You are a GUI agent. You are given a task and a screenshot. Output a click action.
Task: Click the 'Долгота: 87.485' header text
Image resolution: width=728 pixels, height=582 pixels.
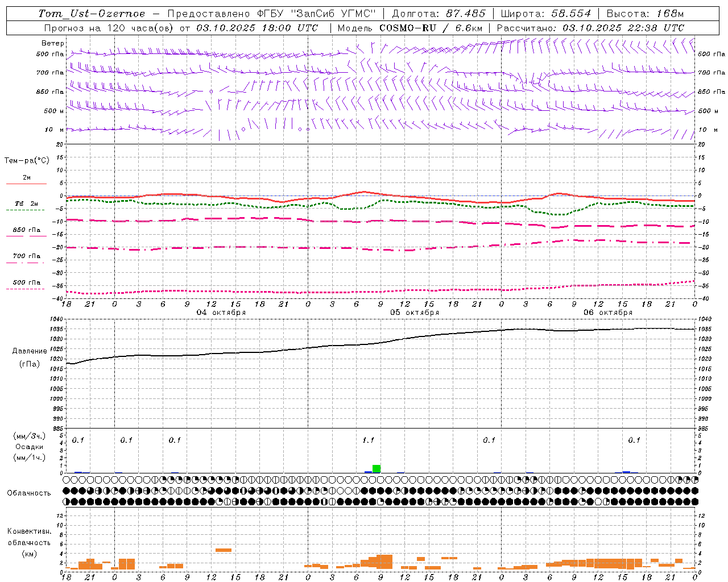point(439,14)
